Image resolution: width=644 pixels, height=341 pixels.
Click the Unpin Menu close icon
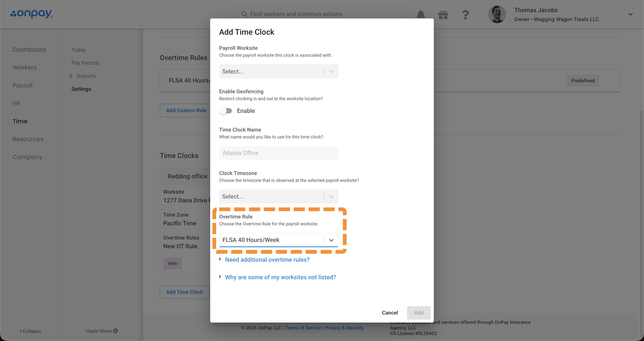tap(116, 331)
